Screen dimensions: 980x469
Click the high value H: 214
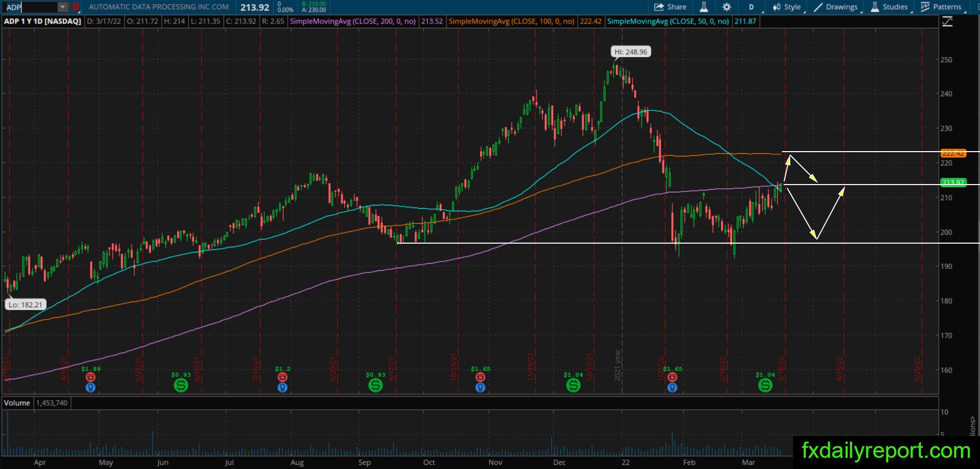pyautogui.click(x=174, y=21)
